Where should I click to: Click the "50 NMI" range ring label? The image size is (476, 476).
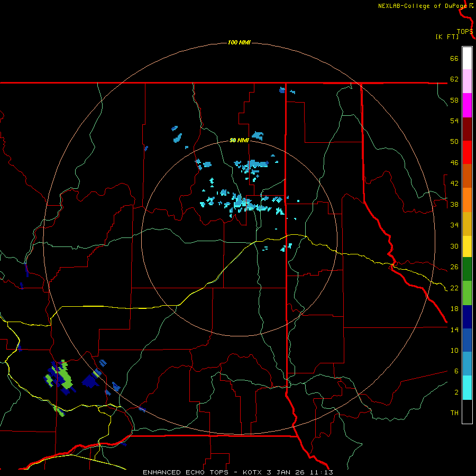point(239,140)
